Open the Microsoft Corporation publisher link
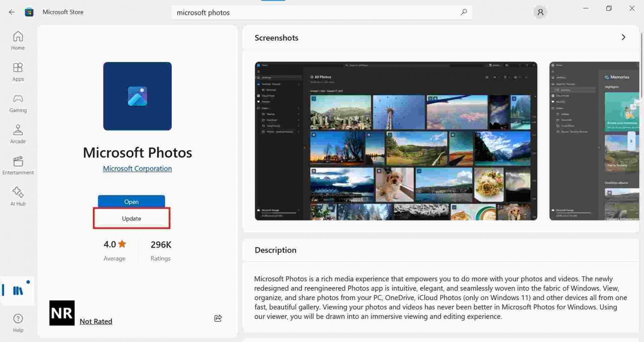Image resolution: width=644 pixels, height=342 pixels. pyautogui.click(x=137, y=168)
